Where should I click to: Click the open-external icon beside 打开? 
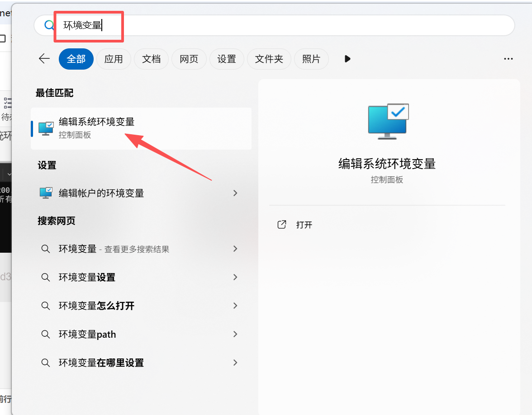pyautogui.click(x=282, y=224)
